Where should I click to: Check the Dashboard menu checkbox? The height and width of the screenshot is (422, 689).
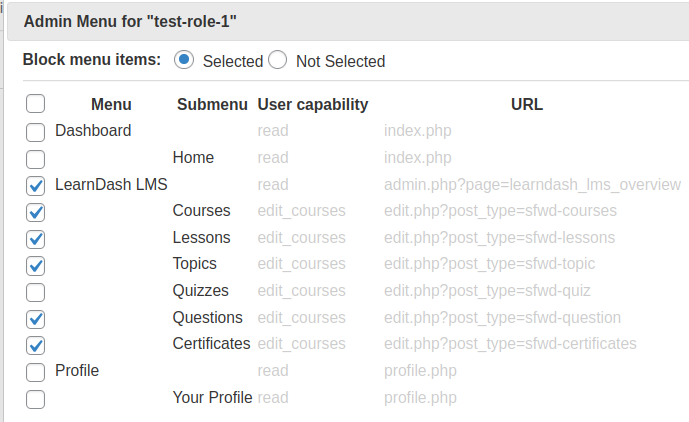coord(36,132)
